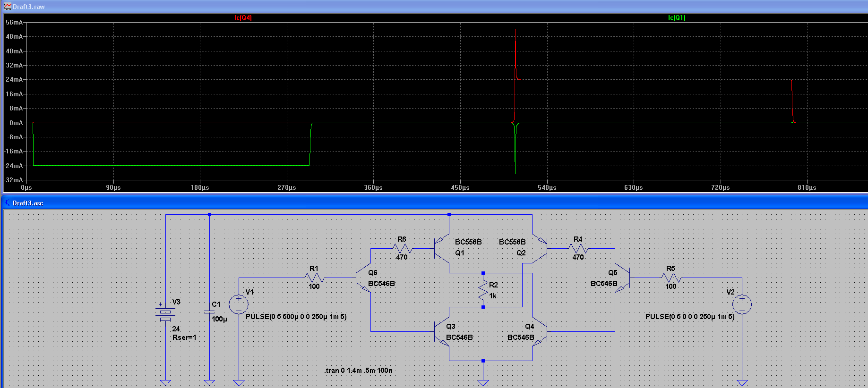The image size is (868, 388).
Task: Click the BC556B model label of Q2
Action: (512, 242)
